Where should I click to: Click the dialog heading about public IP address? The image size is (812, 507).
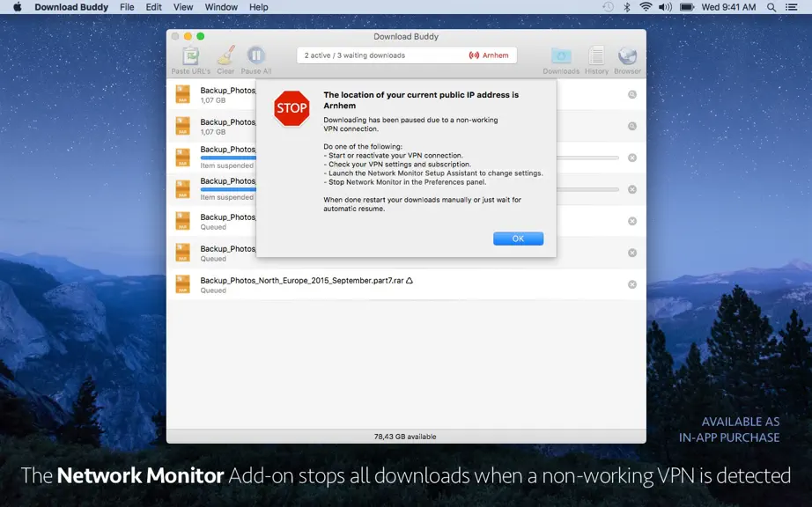tap(421, 99)
